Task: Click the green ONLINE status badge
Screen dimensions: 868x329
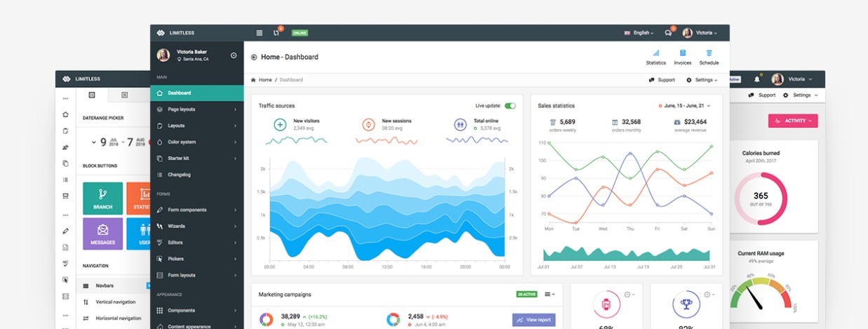Action: point(299,33)
